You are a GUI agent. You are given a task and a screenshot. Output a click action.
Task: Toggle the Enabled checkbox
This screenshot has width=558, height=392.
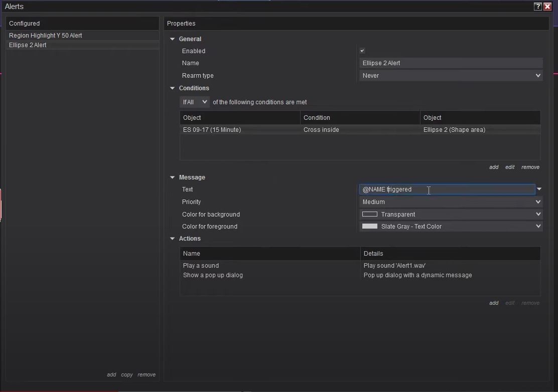point(362,51)
